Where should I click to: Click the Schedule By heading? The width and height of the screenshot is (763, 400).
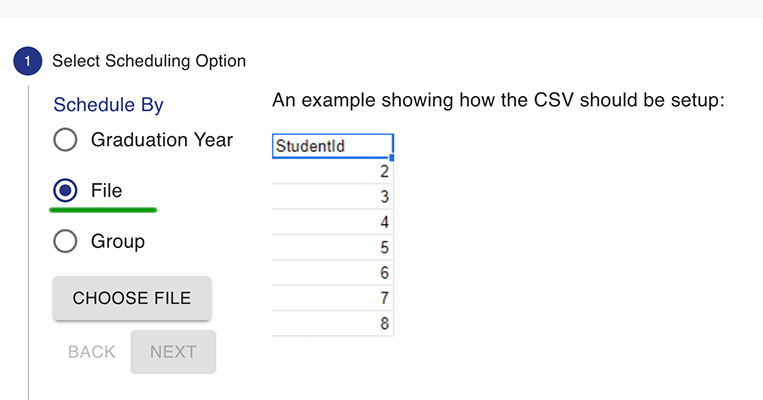coord(109,105)
